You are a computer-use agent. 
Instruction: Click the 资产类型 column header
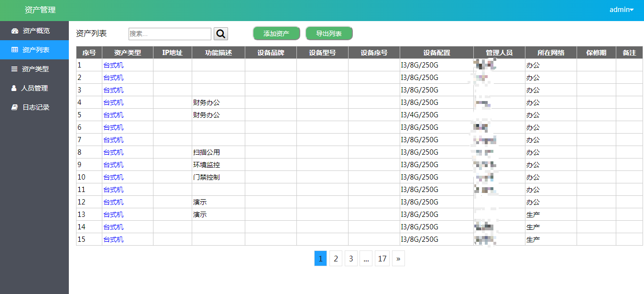pos(128,53)
